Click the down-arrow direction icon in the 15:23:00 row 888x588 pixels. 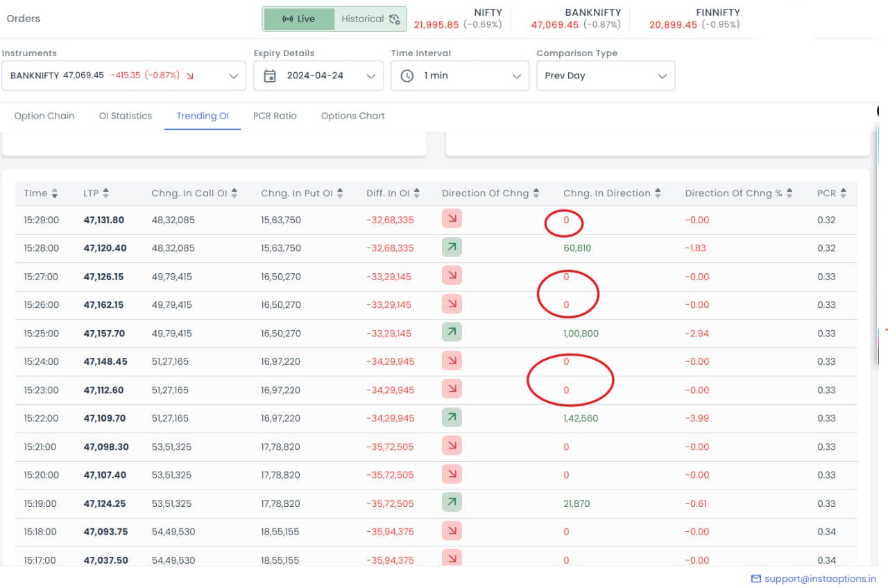pyautogui.click(x=452, y=390)
